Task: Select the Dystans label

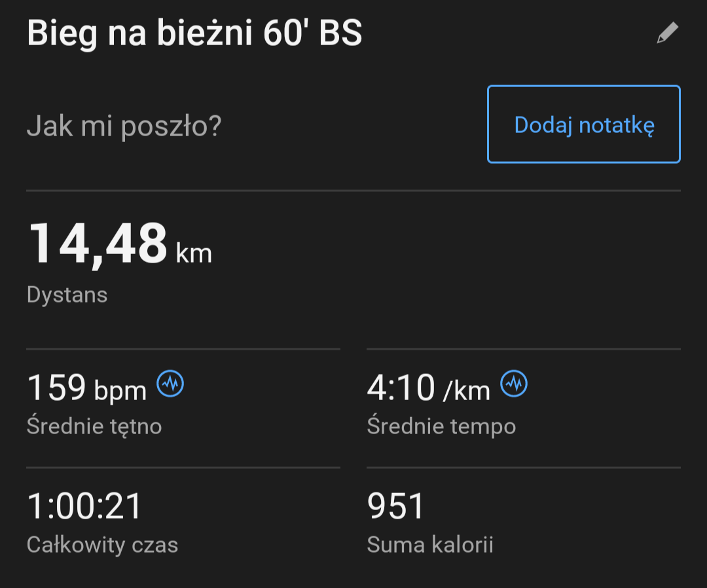Action: coord(67,295)
